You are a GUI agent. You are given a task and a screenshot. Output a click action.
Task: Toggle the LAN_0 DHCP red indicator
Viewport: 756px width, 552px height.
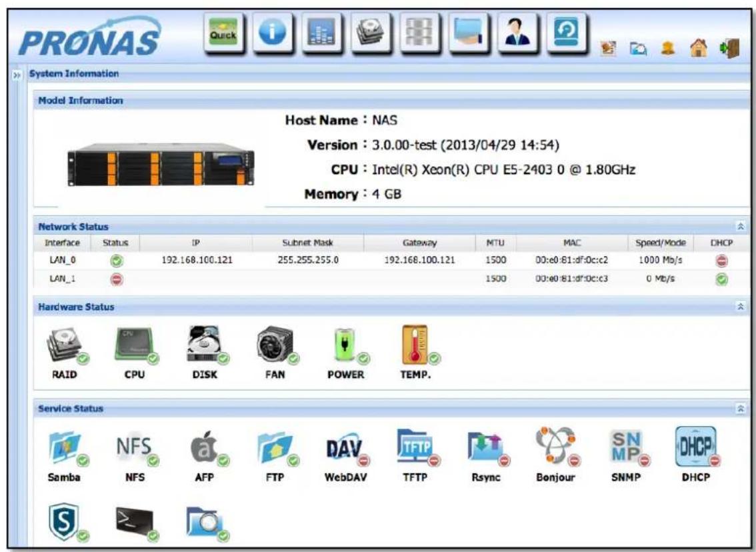coord(722,261)
